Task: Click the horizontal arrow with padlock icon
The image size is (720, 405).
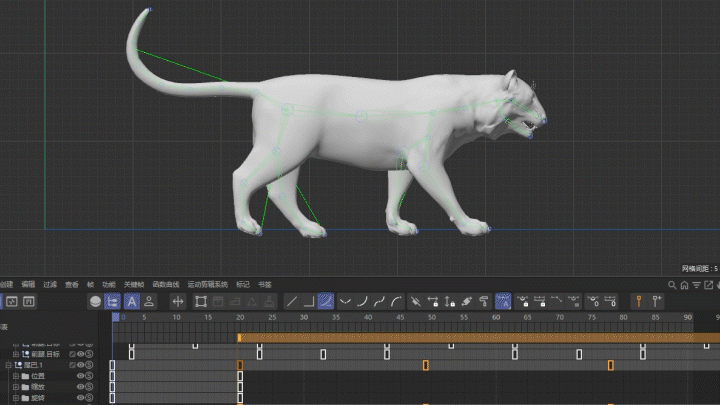Action: (433, 302)
